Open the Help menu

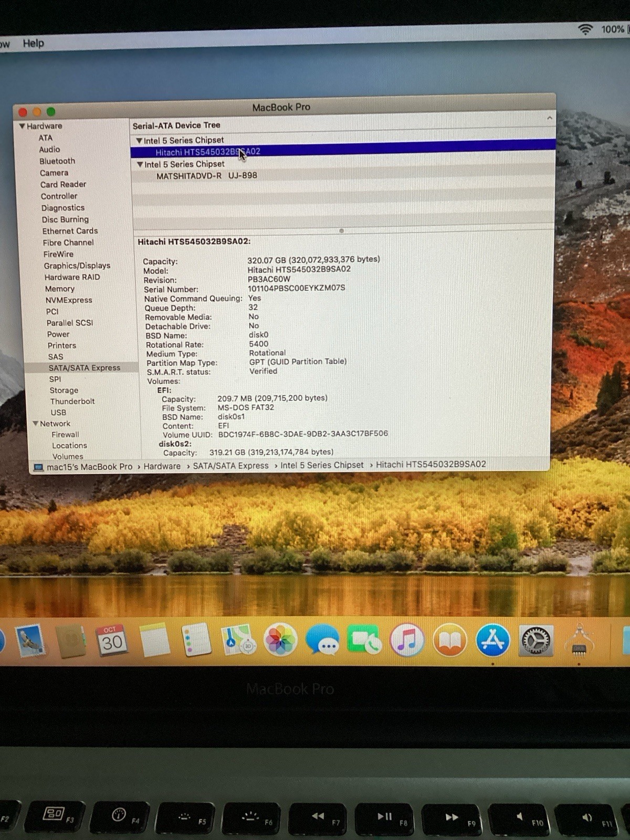click(x=33, y=43)
